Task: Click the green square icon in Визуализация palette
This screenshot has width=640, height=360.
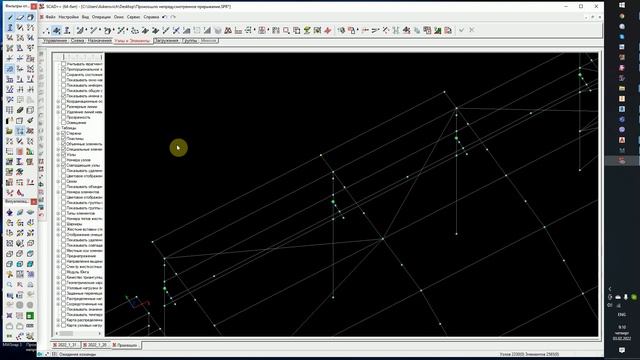Action: (x=30, y=316)
